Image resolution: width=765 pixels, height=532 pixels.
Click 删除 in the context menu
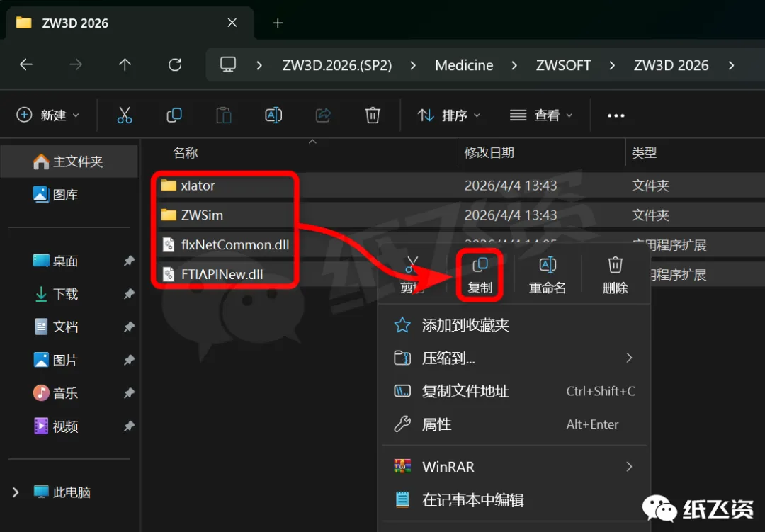tap(615, 275)
